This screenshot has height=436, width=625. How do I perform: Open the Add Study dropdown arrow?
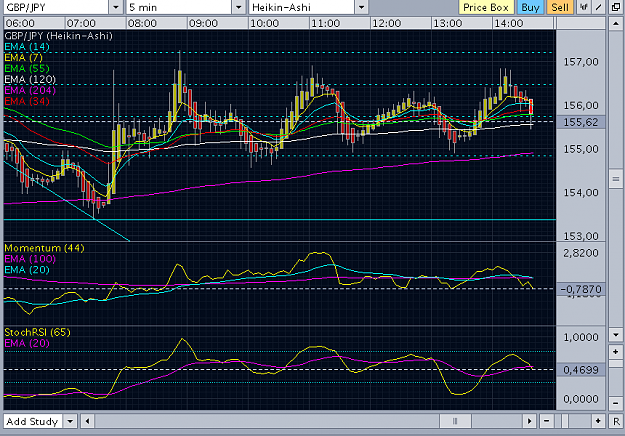71,421
